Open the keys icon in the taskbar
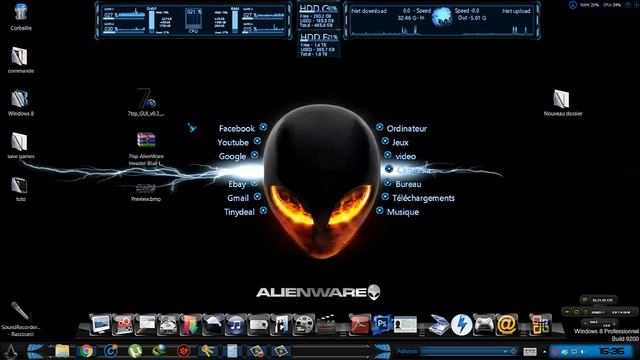 pos(208,351)
